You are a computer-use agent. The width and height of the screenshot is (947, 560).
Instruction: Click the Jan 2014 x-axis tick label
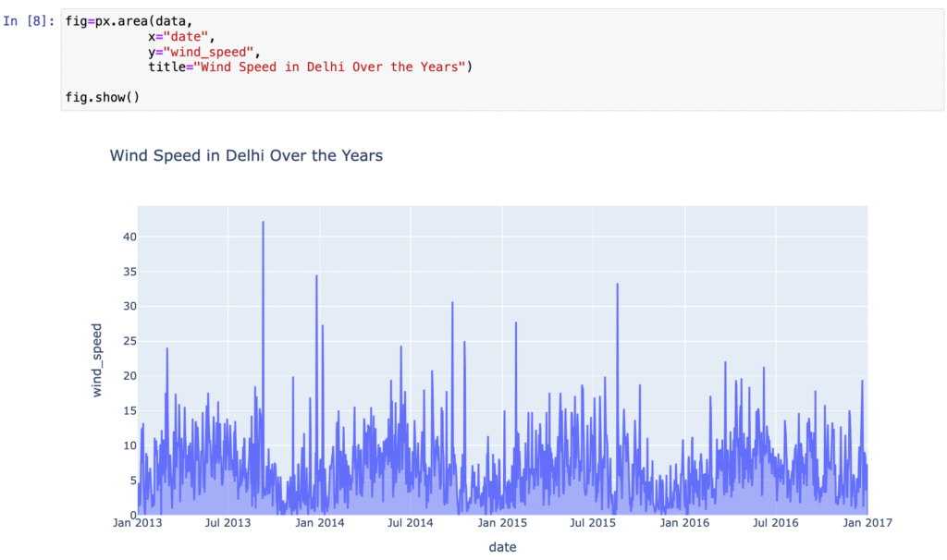319,523
